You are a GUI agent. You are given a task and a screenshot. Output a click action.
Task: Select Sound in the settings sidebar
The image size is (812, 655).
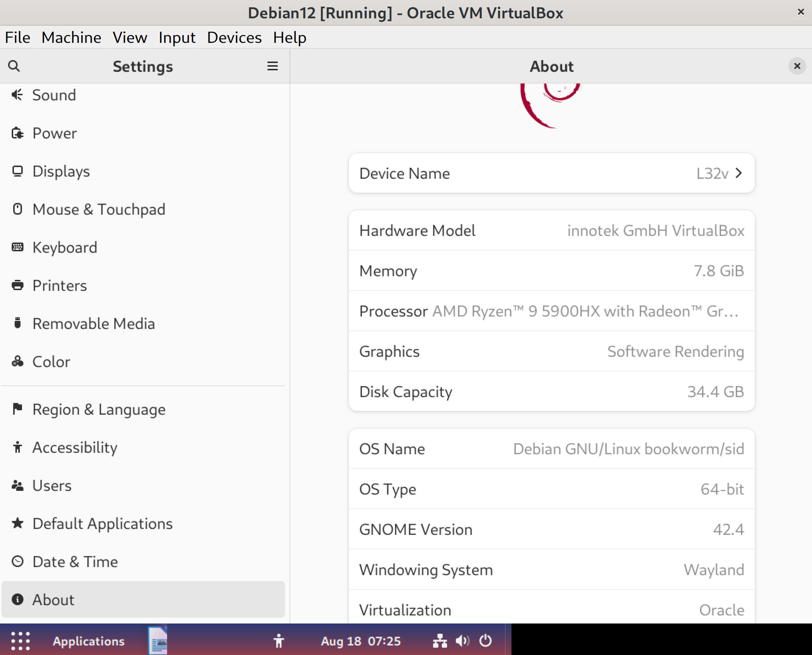point(54,95)
